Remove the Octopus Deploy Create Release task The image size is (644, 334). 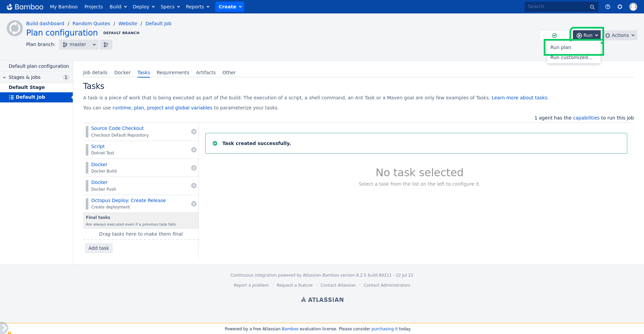pyautogui.click(x=194, y=204)
